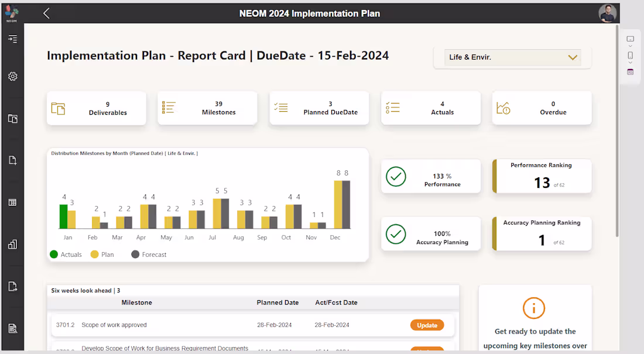The width and height of the screenshot is (644, 354).
Task: Open the document page icon in sidebar
Action: point(13,160)
